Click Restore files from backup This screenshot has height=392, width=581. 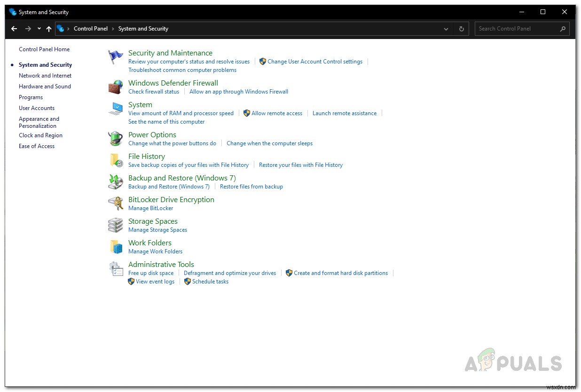251,187
